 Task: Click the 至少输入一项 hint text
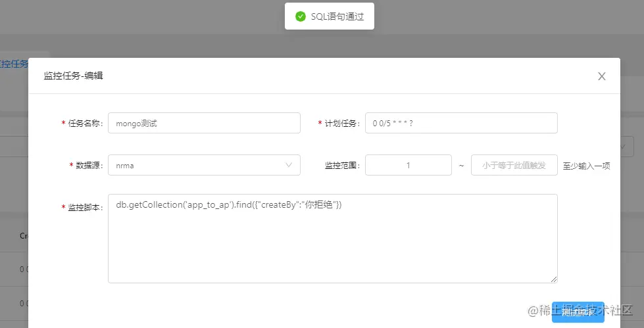tap(587, 166)
